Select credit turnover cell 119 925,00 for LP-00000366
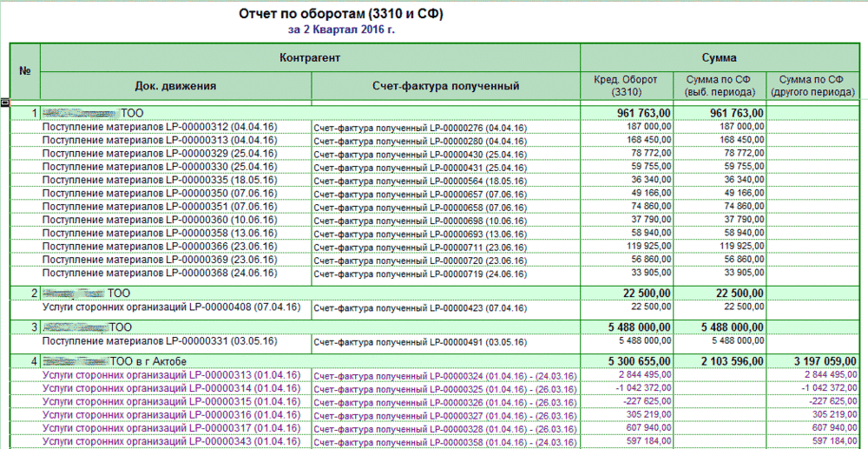868x449 pixels. 650,247
